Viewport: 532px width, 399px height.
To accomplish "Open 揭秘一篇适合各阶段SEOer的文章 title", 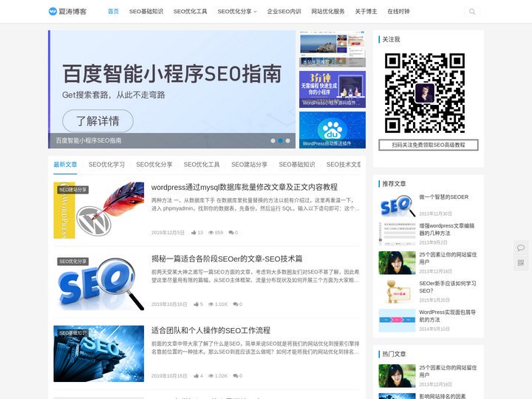I will (227, 259).
